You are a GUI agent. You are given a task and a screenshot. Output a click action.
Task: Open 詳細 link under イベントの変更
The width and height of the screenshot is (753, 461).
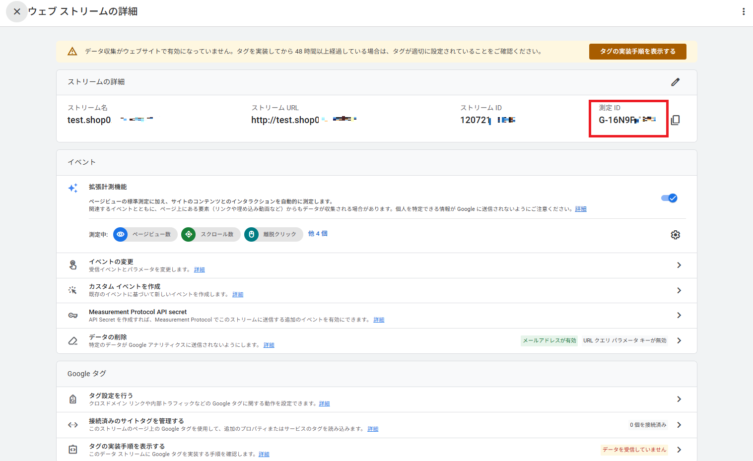coord(199,270)
